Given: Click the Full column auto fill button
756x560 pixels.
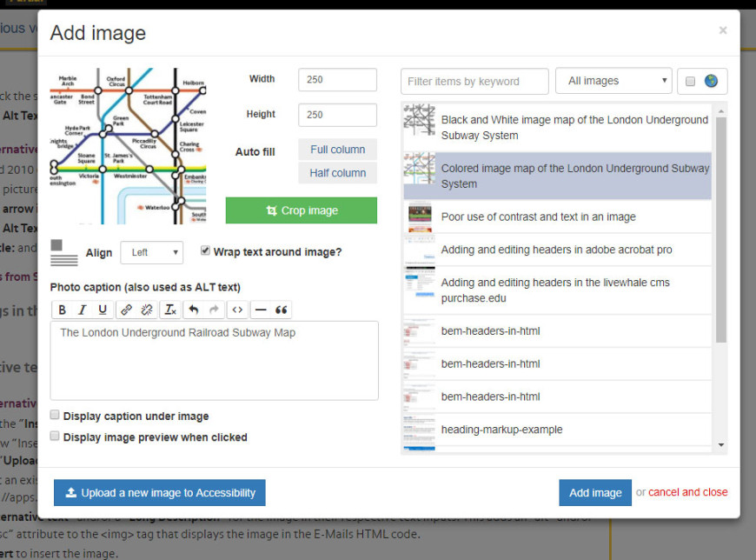Looking at the screenshot, I should (337, 150).
